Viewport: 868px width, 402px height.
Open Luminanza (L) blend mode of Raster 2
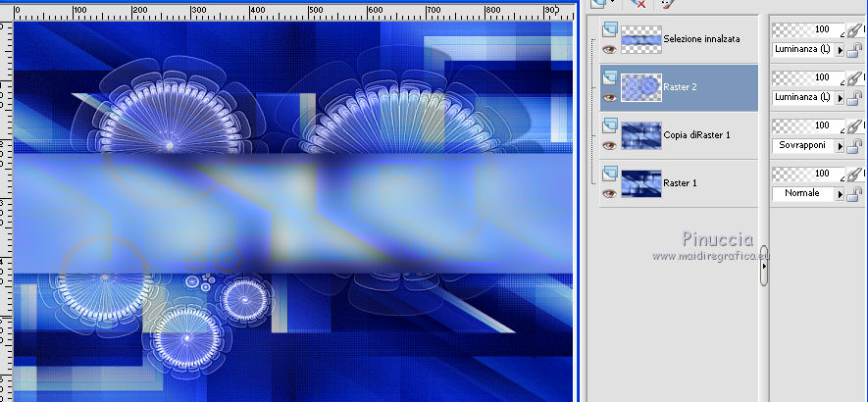807,97
